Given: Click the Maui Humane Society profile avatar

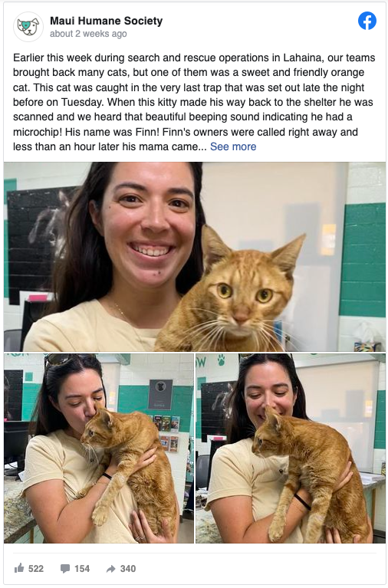Looking at the screenshot, I should [28, 27].
